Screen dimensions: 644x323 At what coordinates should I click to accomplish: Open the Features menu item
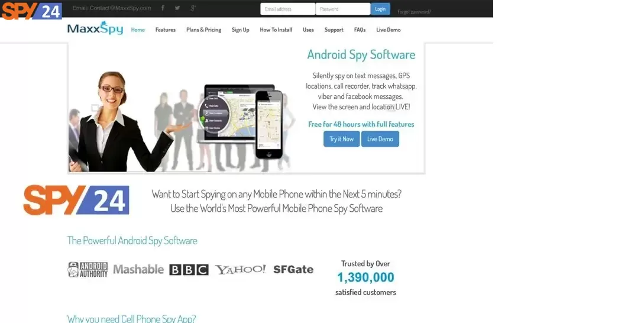(x=166, y=30)
